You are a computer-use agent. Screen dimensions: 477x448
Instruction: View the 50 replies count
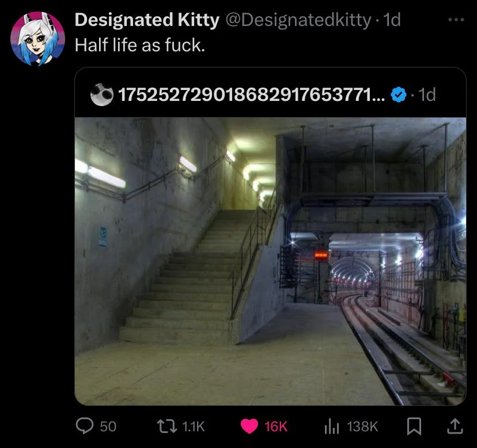108,426
